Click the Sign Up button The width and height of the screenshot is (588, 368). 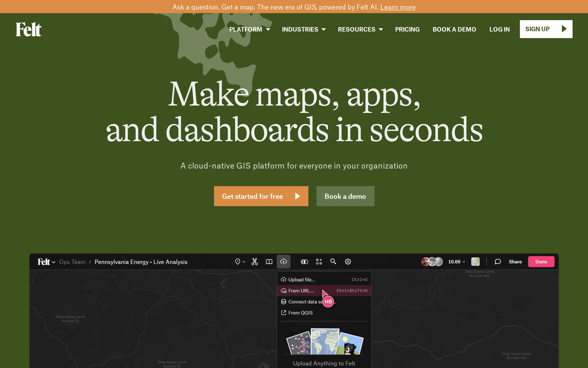546,29
